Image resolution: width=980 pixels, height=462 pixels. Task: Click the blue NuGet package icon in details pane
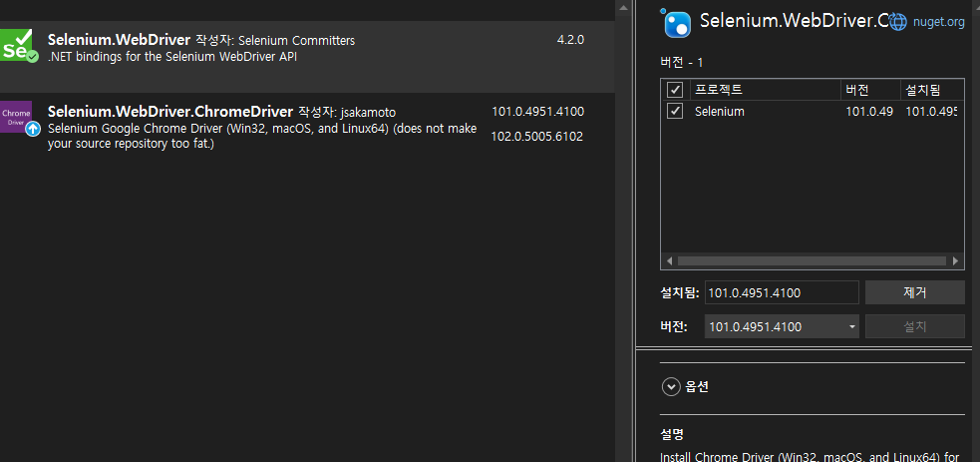point(678,23)
